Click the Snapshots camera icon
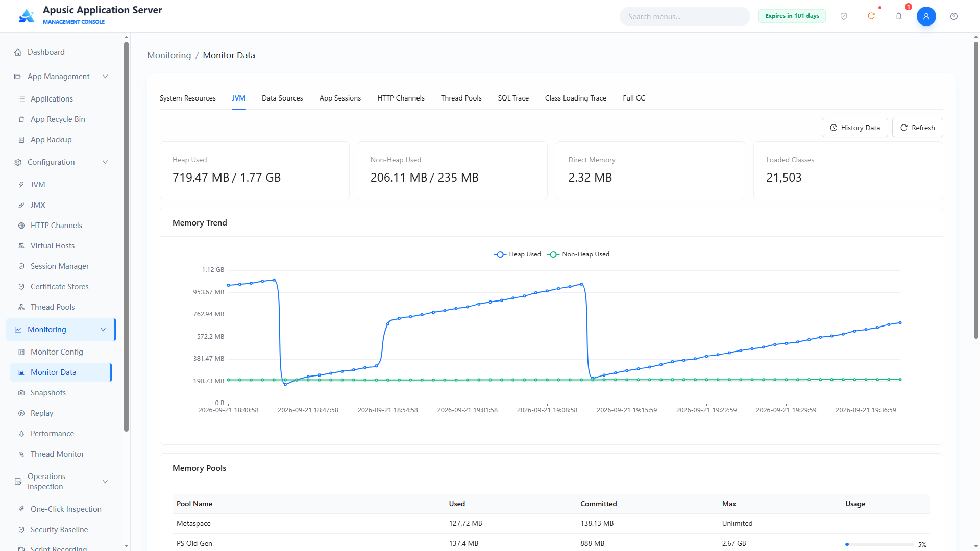The height and width of the screenshot is (551, 980). coord(21,393)
